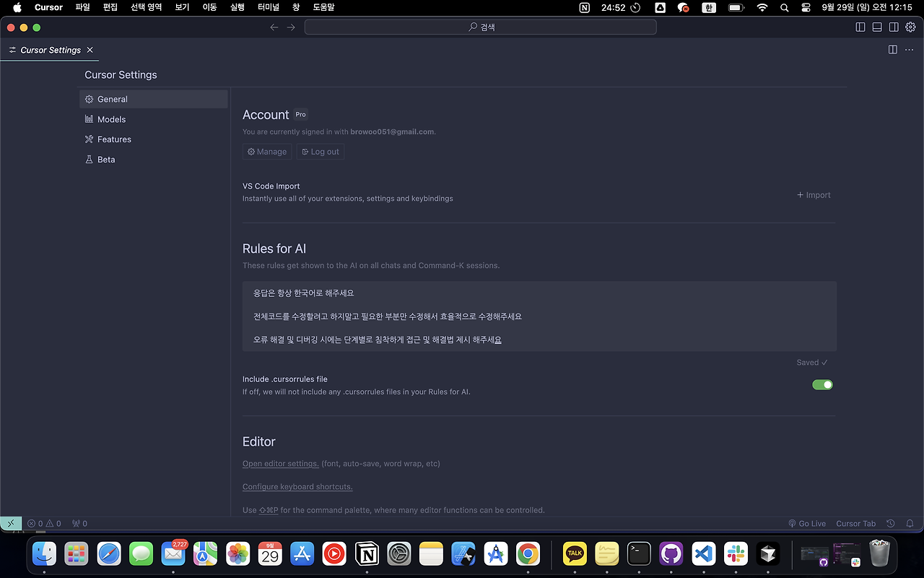
Task: Click the Pro badge next to Account
Action: point(301,114)
